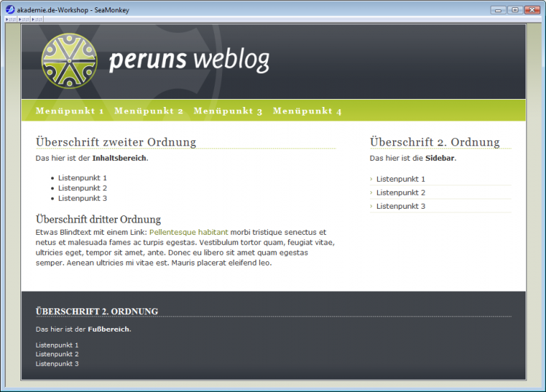Select Menüpunkt 2 in the navigation bar
Viewport: 546px width, 392px height.
149,111
